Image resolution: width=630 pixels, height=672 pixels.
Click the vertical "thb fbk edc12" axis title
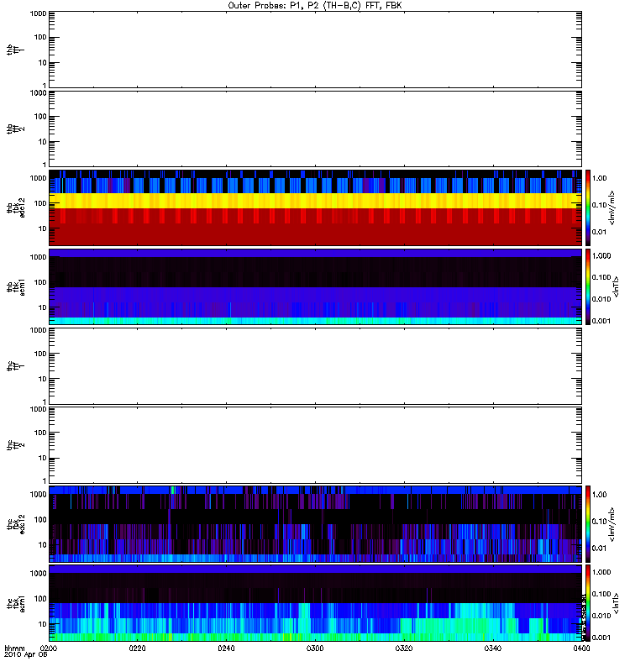pos(16,207)
